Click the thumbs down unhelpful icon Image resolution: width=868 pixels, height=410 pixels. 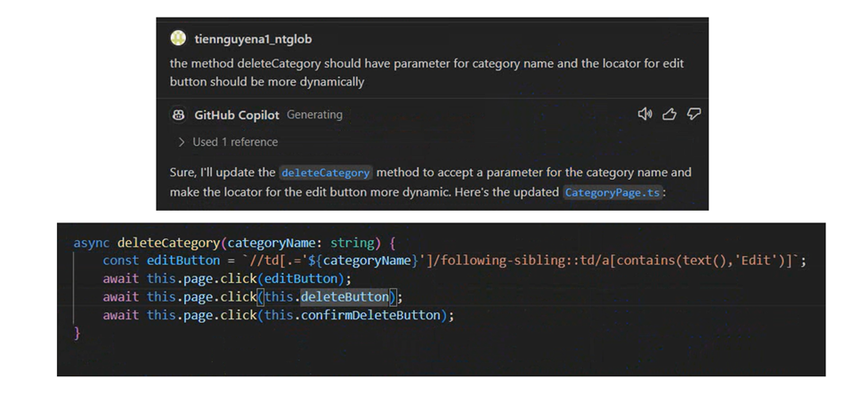click(694, 114)
